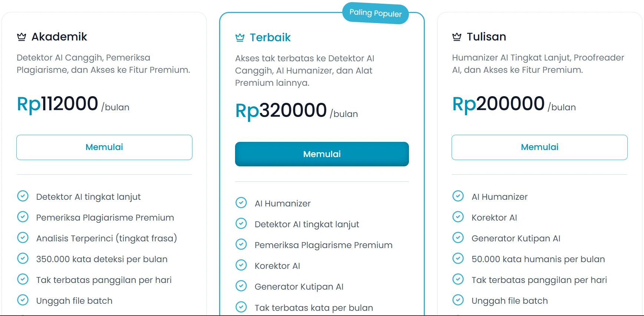Click checkmark icon beside 50.000 kata humanis

(x=458, y=258)
